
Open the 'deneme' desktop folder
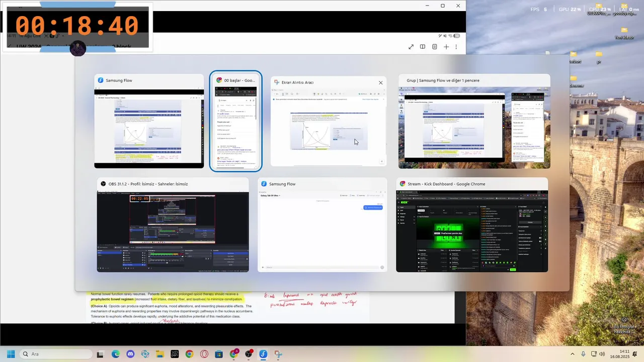pyautogui.click(x=574, y=81)
